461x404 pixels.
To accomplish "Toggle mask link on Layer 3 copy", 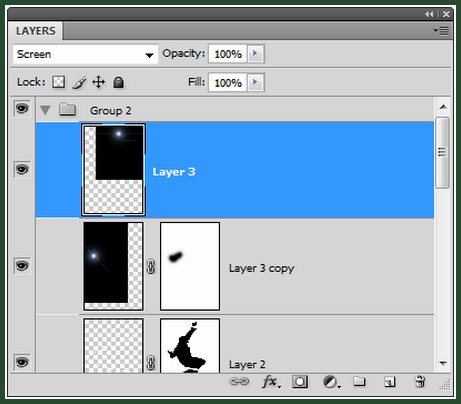I will [151, 267].
